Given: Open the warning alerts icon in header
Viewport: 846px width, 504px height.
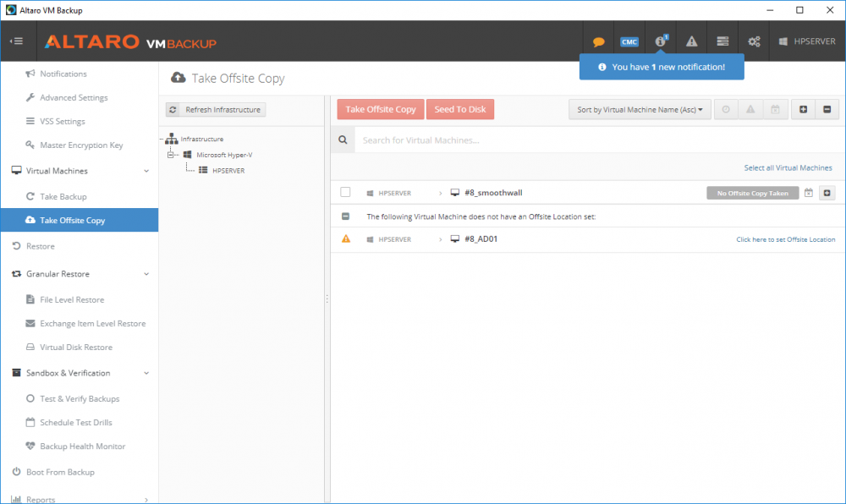Looking at the screenshot, I should point(692,41).
